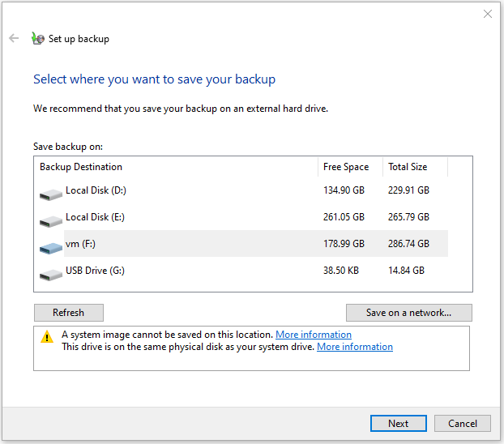Click the Set up backup wizard icon
The height and width of the screenshot is (444, 504).
(x=37, y=38)
